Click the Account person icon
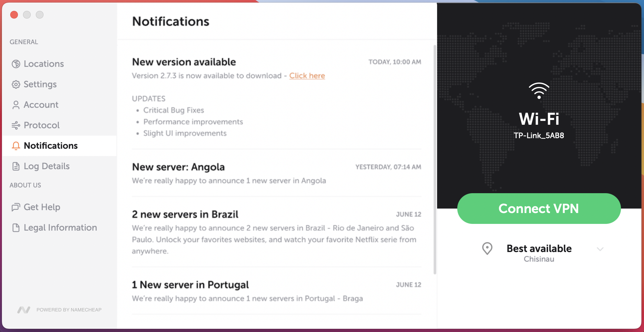The width and height of the screenshot is (644, 332). point(16,105)
